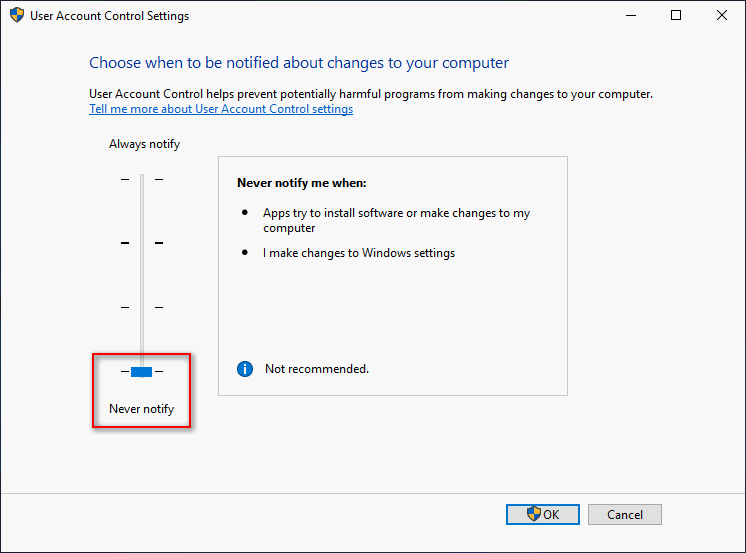Screen dimensions: 746x553
Task: Dismiss dialog with the Cancel button
Action: tap(625, 514)
